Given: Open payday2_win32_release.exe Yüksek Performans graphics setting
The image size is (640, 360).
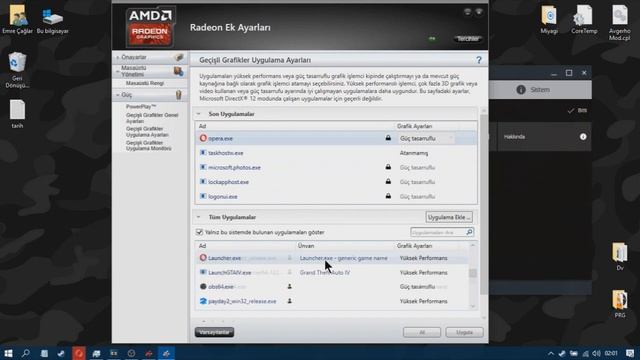Looking at the screenshot, I should point(423,301).
